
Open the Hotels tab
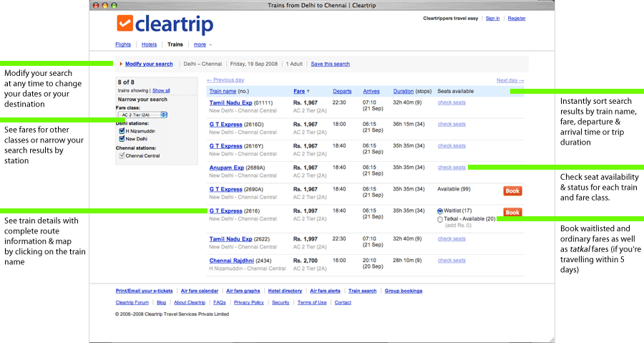[149, 44]
